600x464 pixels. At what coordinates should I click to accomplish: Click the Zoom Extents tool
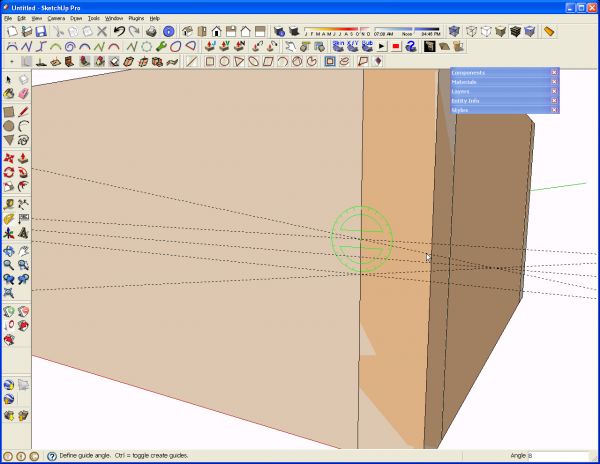tap(9, 293)
